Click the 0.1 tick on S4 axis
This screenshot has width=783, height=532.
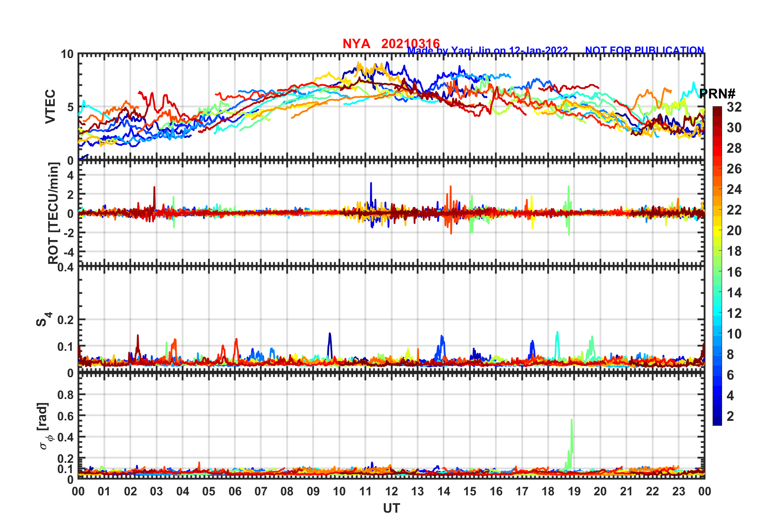pyautogui.click(x=66, y=346)
